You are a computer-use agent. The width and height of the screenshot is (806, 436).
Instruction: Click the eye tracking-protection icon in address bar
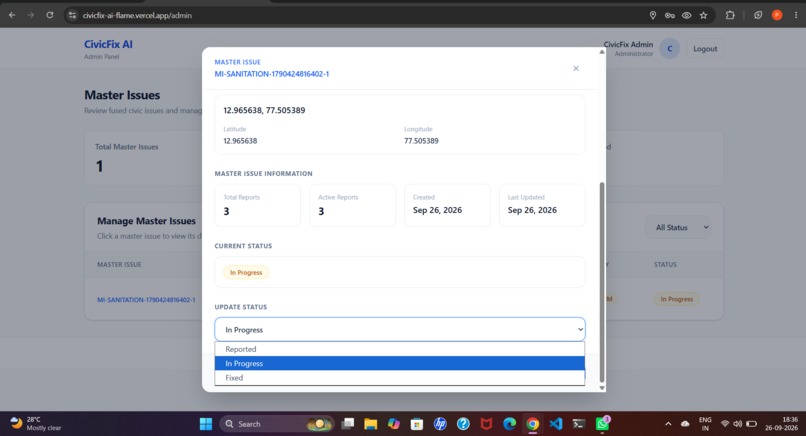pos(686,15)
